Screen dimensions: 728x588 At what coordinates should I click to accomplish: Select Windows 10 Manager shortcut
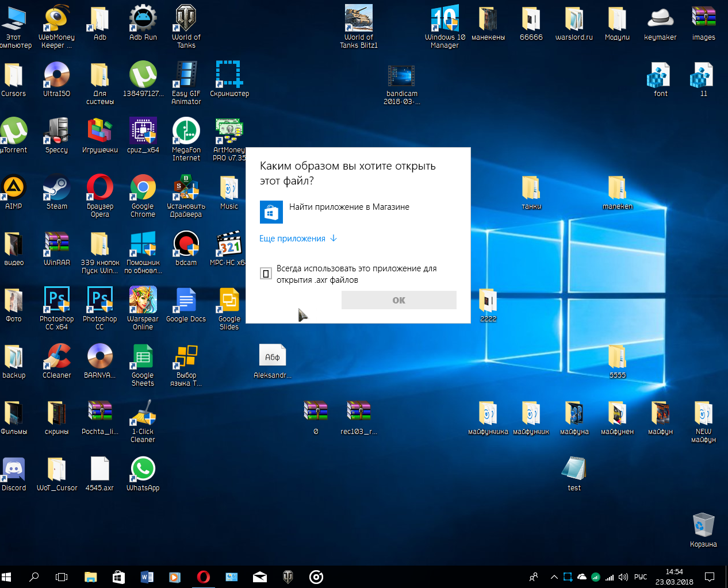click(445, 26)
